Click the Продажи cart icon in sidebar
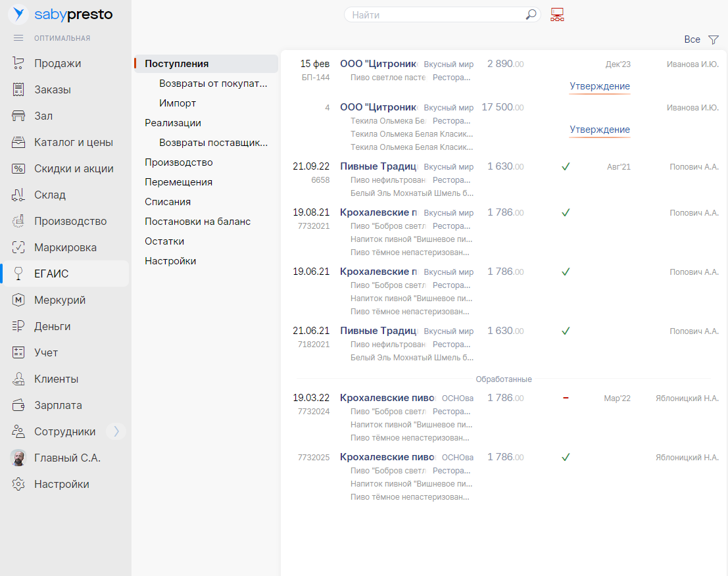The height and width of the screenshot is (576, 728). pos(18,63)
